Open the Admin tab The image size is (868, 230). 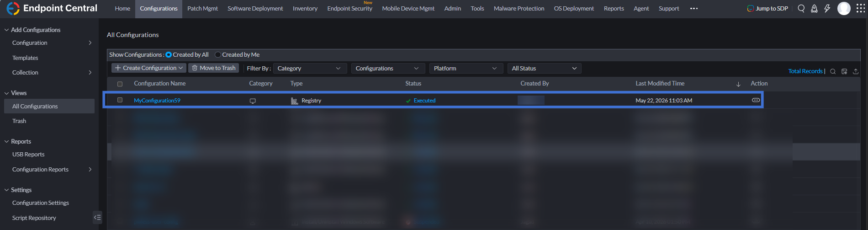coord(453,8)
